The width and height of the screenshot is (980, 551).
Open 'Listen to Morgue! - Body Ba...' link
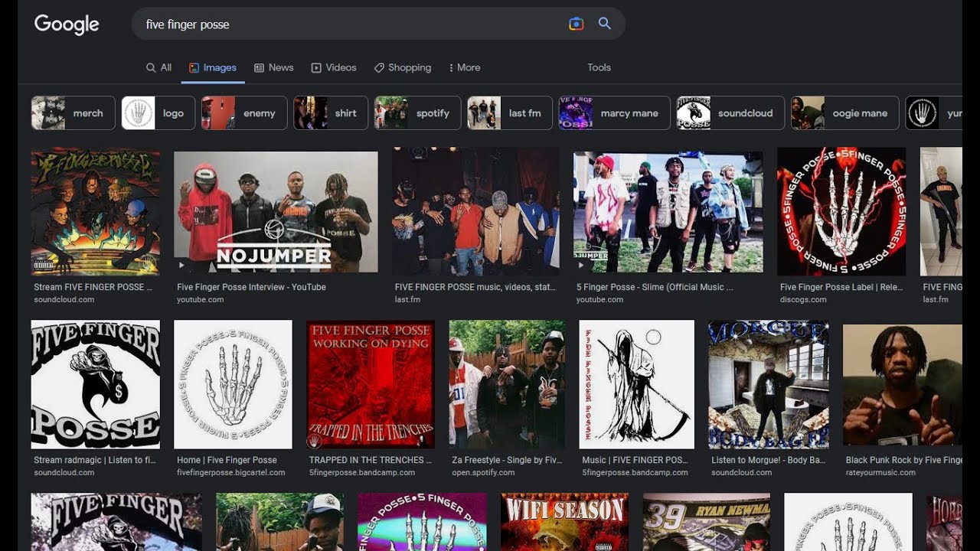768,460
